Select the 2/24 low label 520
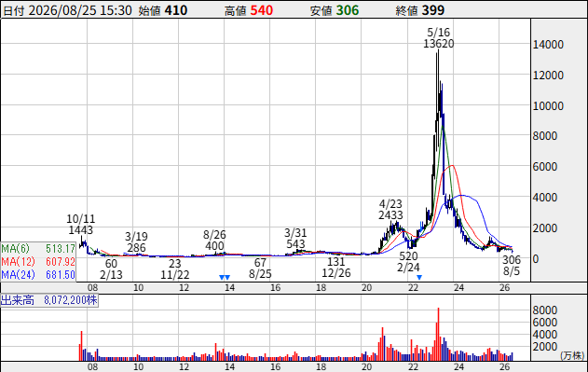The width and height of the screenshot is (588, 372). [x=408, y=256]
